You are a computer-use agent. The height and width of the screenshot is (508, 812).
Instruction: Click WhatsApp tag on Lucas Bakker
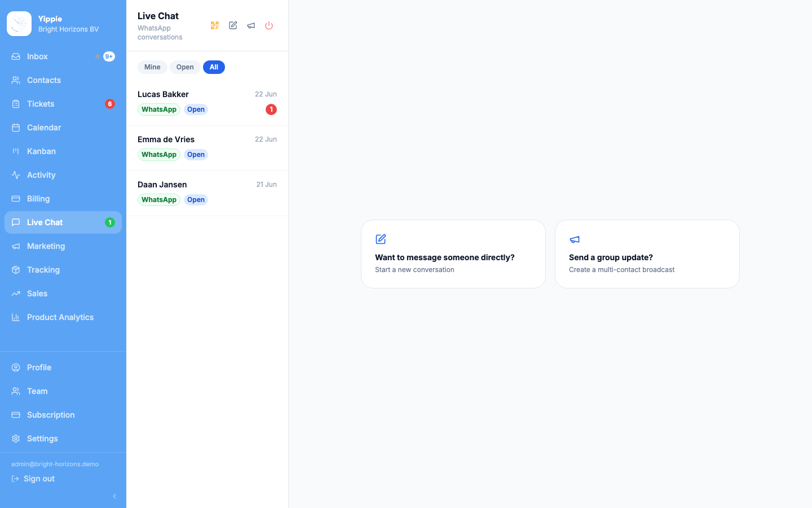pos(159,110)
